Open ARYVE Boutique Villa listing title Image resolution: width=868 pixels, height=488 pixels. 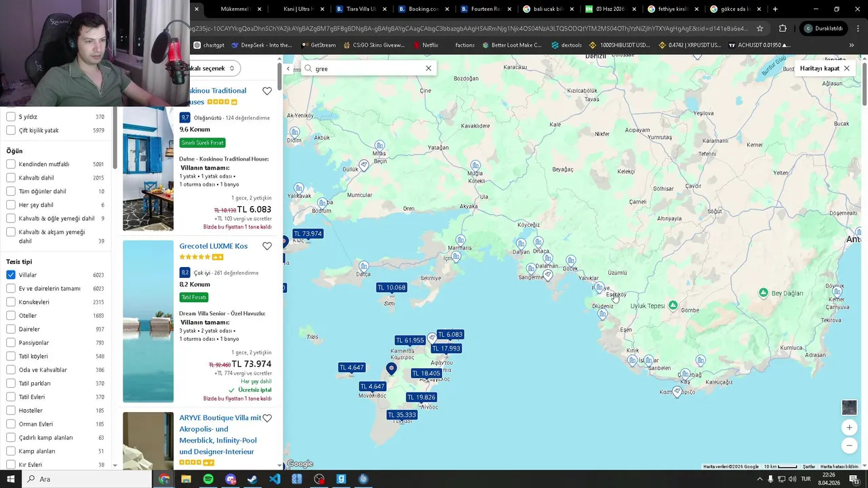[220, 434]
